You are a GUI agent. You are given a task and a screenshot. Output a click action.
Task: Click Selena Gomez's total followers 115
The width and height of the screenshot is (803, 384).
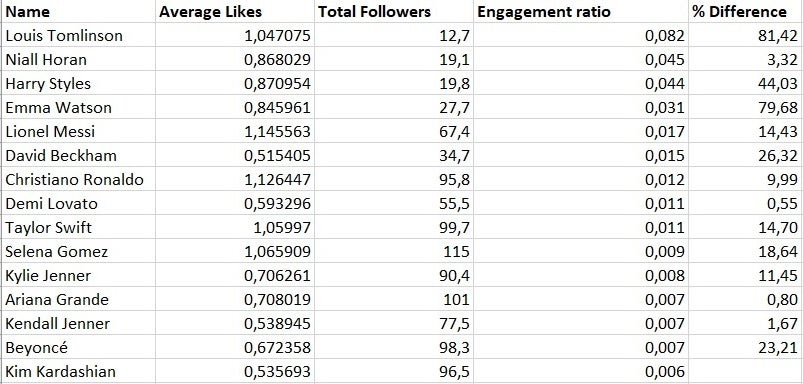point(394,251)
